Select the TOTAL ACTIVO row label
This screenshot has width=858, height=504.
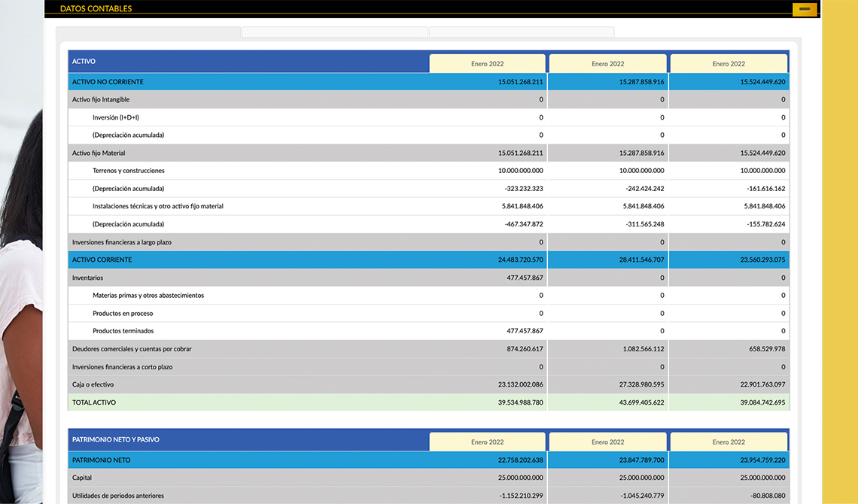click(x=93, y=402)
